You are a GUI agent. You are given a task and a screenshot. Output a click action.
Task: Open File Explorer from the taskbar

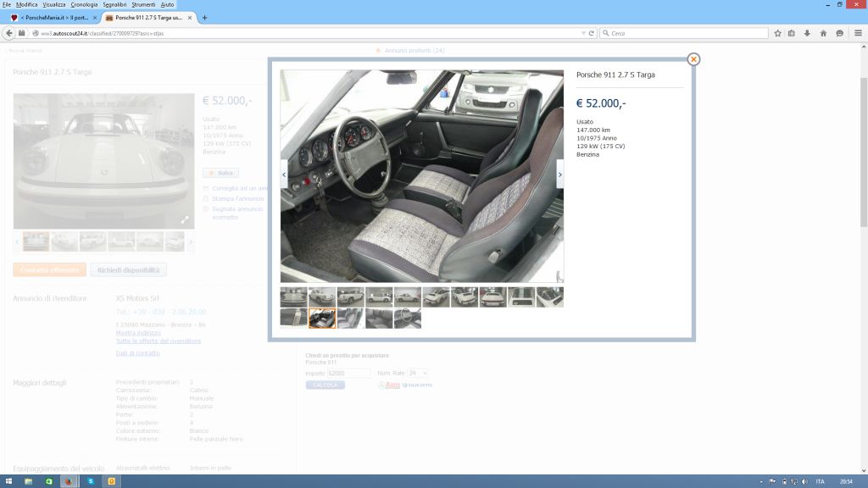click(28, 481)
